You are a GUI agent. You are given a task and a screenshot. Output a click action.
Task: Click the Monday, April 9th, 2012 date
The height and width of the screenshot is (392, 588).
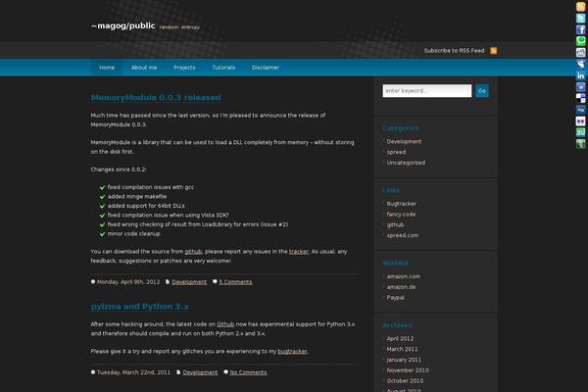pyautogui.click(x=128, y=281)
